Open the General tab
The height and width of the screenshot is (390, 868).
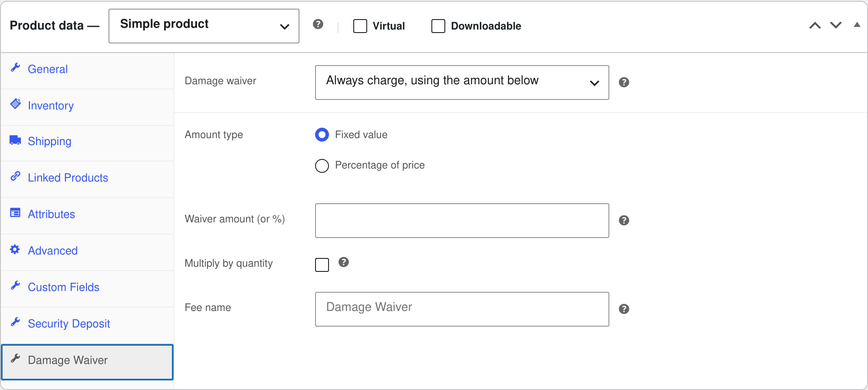[x=87, y=71]
